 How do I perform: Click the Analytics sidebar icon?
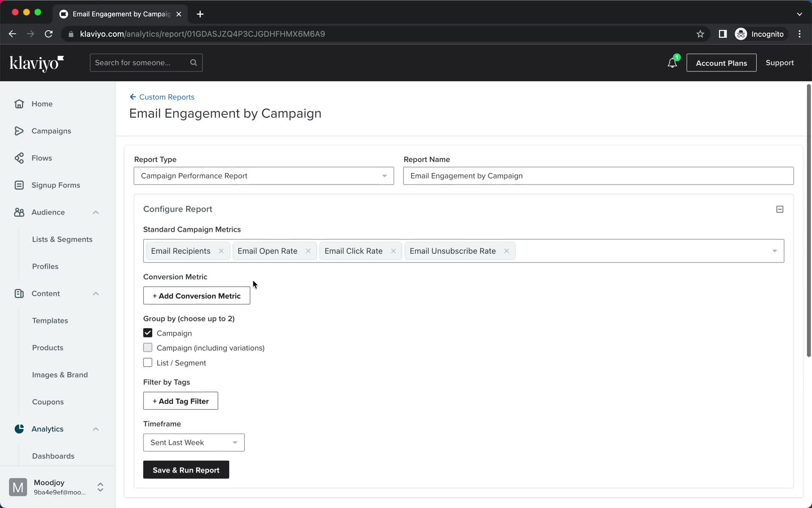pos(19,429)
